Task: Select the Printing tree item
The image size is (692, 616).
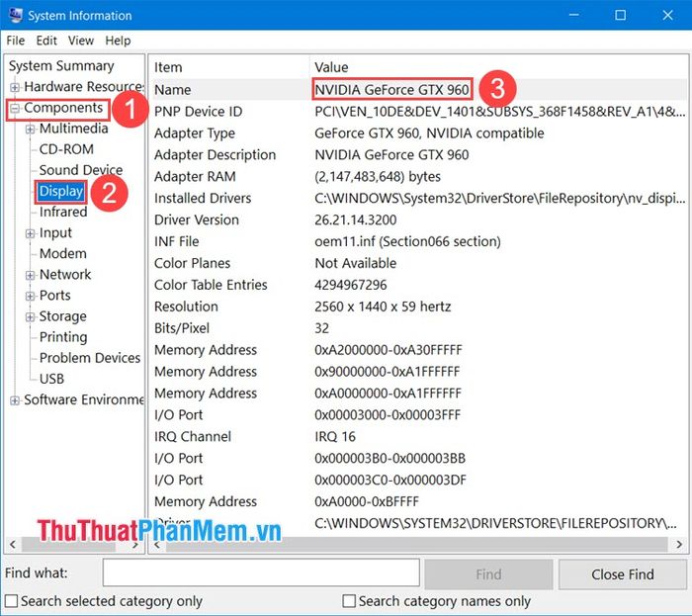Action: (63, 337)
